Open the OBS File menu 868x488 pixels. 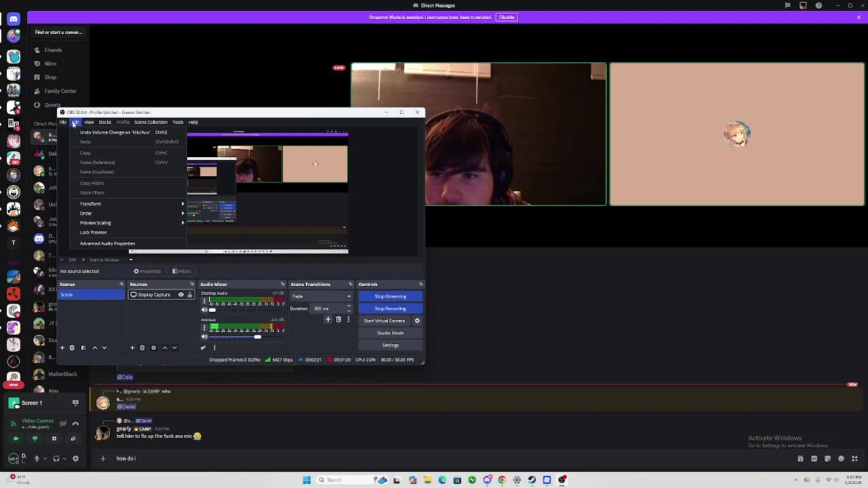click(63, 122)
